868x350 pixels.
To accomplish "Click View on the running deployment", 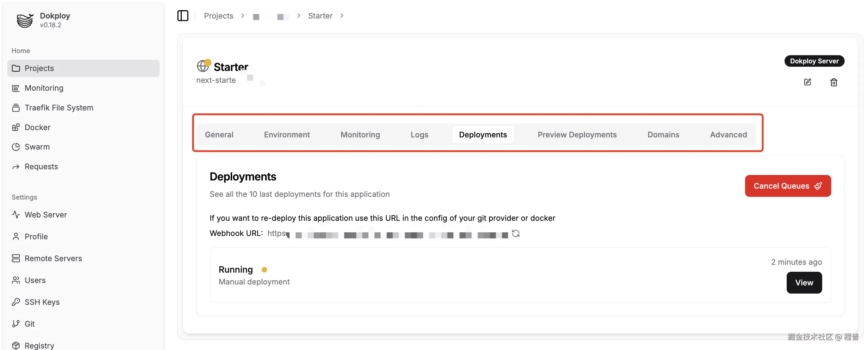I will 804,282.
